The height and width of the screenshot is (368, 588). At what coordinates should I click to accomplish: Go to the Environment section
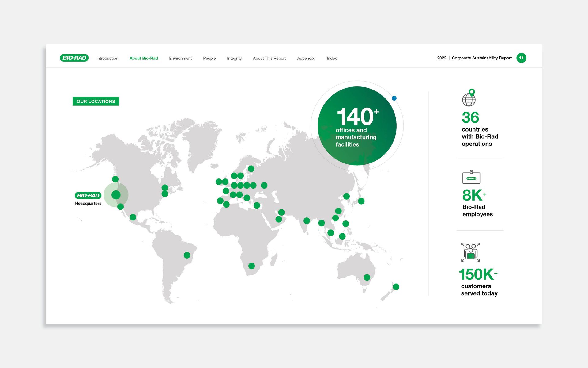(180, 58)
